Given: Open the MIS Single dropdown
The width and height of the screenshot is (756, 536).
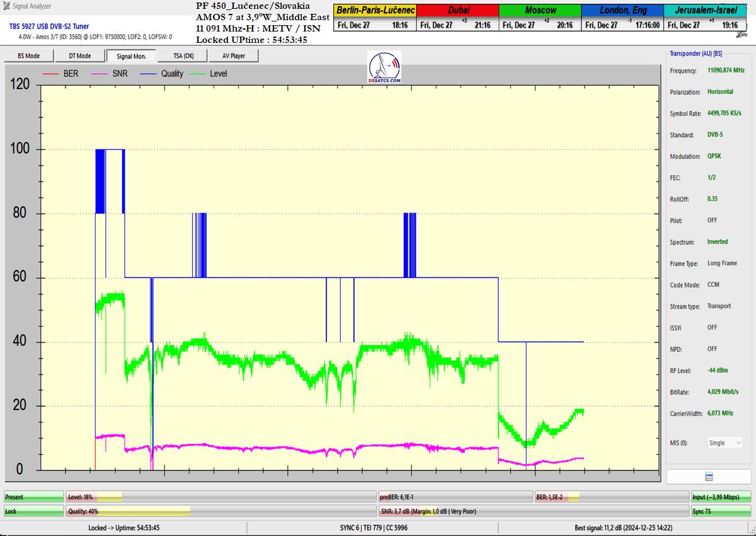Looking at the screenshot, I should tap(725, 443).
